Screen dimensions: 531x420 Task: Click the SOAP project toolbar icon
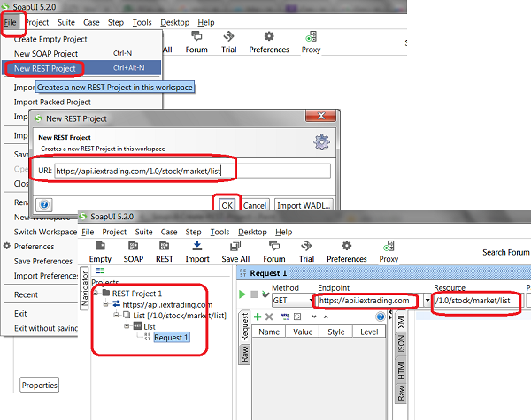[x=131, y=250]
